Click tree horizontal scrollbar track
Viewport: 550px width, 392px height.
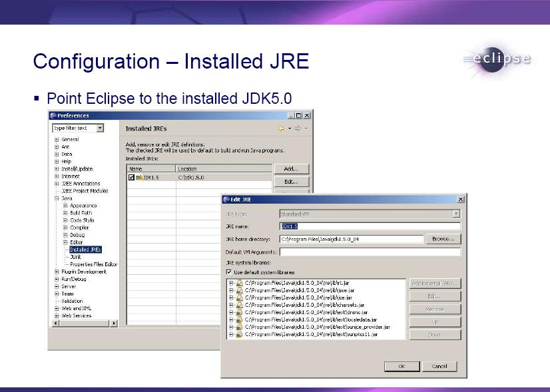click(85, 323)
